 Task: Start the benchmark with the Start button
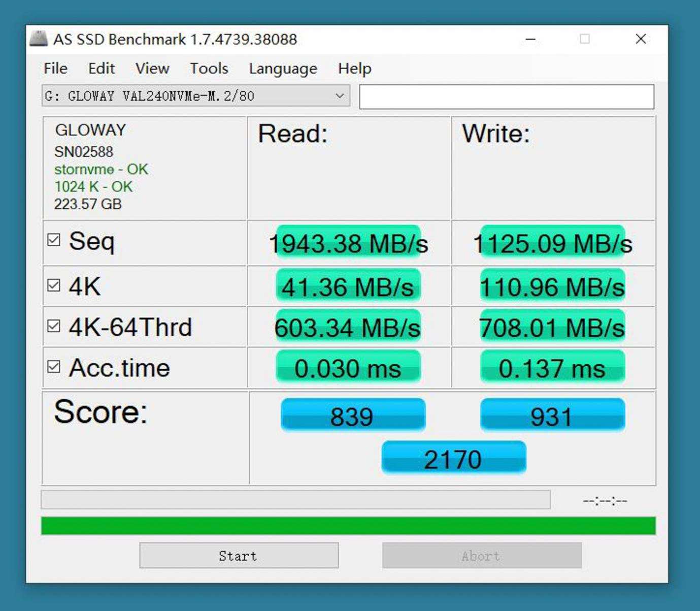click(239, 556)
